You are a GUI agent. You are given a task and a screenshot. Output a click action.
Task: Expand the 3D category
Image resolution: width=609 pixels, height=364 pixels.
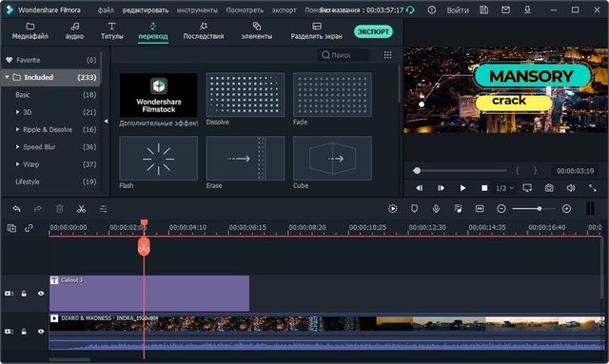coord(17,112)
